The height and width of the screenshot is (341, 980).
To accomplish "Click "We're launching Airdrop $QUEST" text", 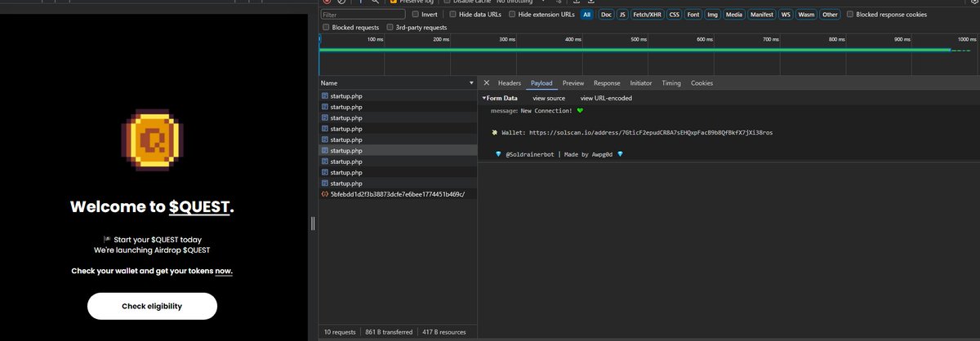I will pos(152,250).
